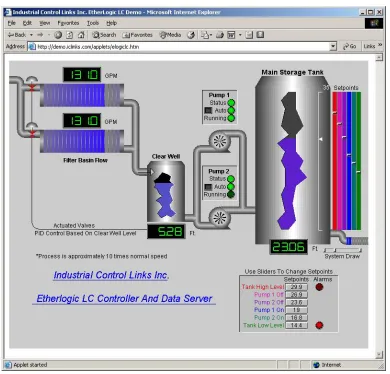Click the address bar URL field
Image resolution: width=390 pixels, height=374 pixels.
pos(183,47)
